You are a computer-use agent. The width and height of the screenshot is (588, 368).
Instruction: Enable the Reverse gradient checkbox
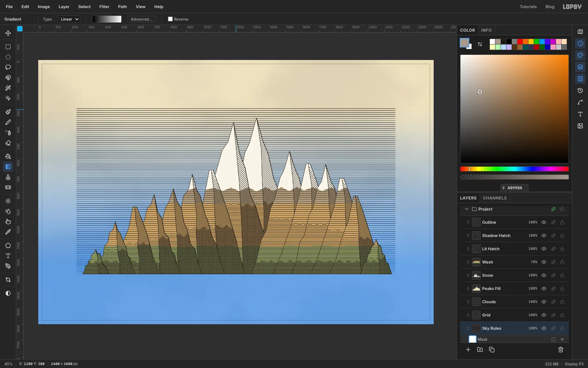[170, 19]
